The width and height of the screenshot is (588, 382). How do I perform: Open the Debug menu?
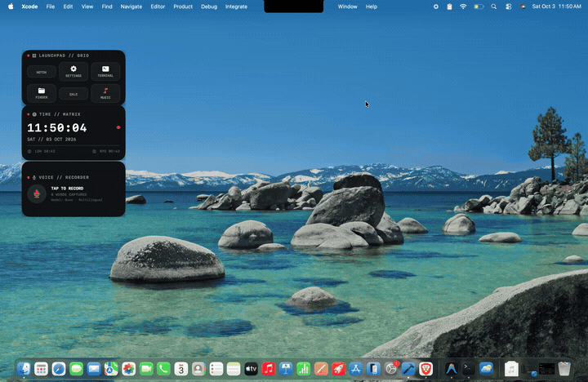pyautogui.click(x=209, y=7)
